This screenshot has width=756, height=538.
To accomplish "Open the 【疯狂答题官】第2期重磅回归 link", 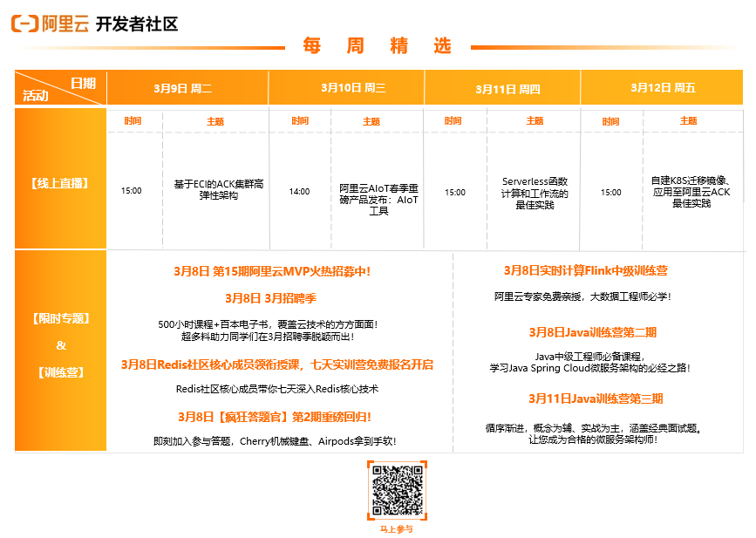I will pos(275,417).
